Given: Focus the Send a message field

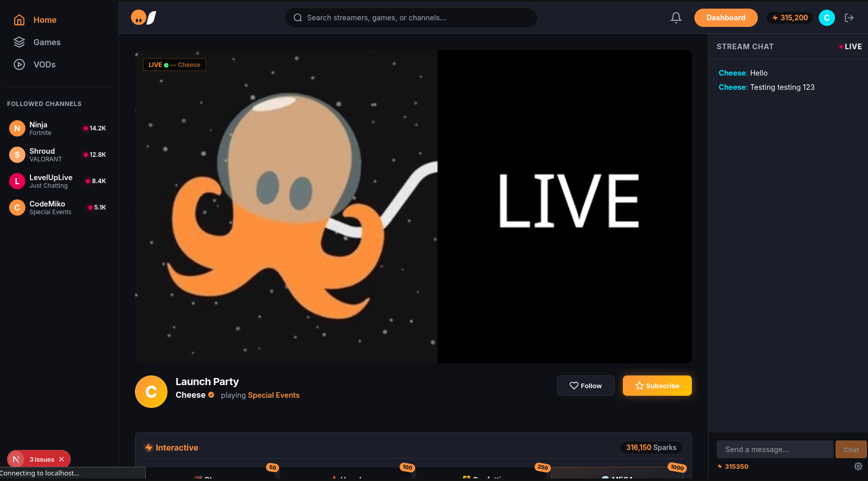Looking at the screenshot, I should coord(774,450).
